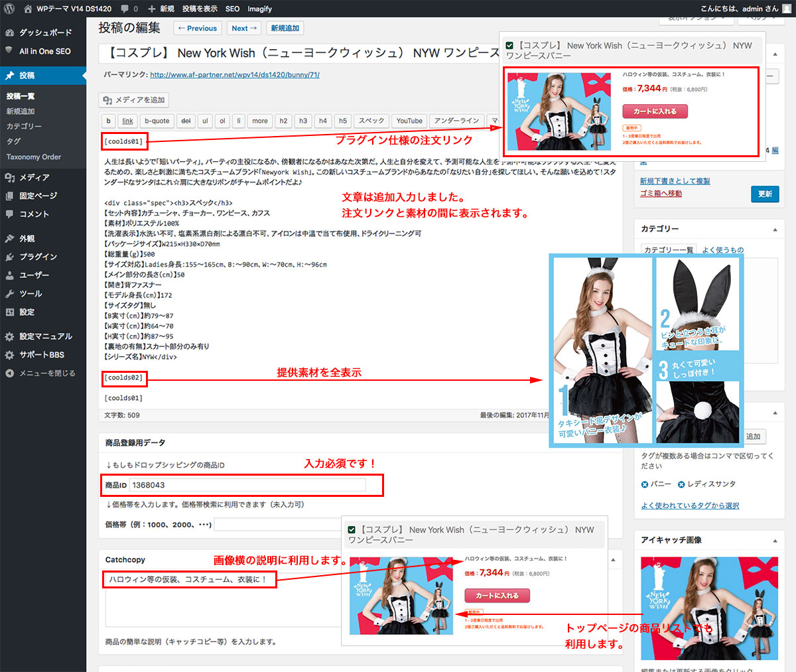Click into the 商品ID input field
The height and width of the screenshot is (672, 796).
click(247, 485)
